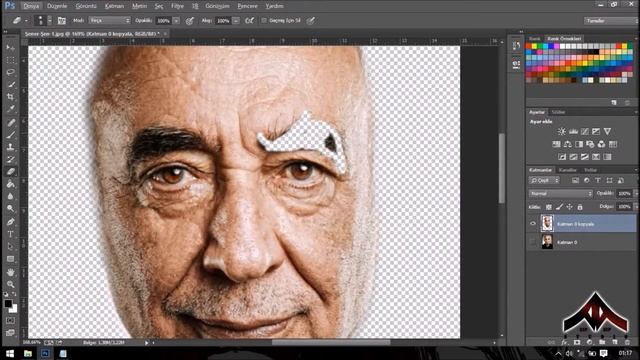Click the Katman 0 kopyala layer thumbnail
640x360 pixels.
point(547,224)
